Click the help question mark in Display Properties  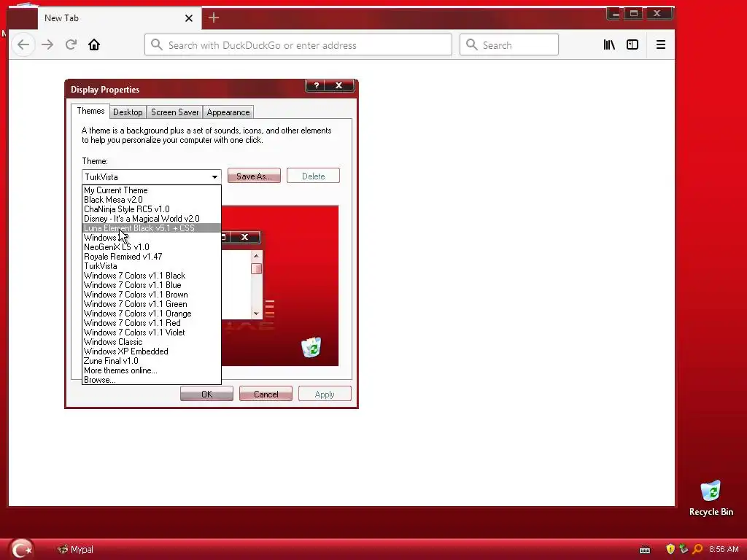[316, 85]
